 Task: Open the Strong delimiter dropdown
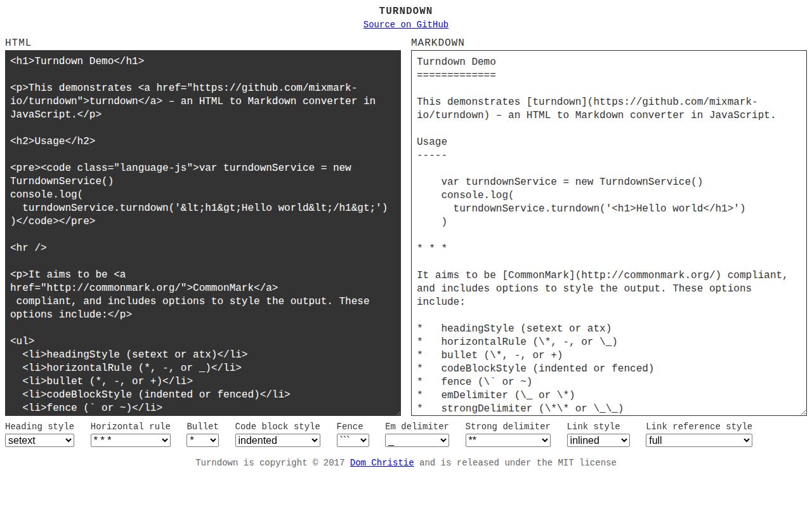click(x=508, y=440)
